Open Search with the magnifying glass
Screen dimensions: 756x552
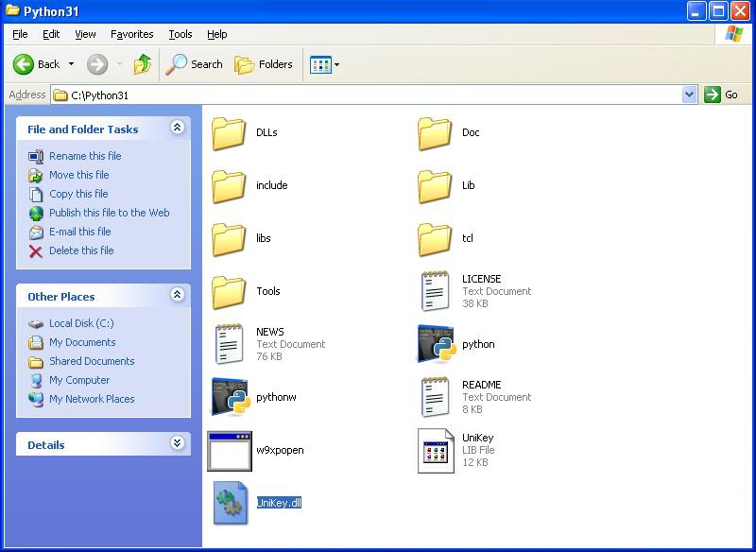point(194,64)
